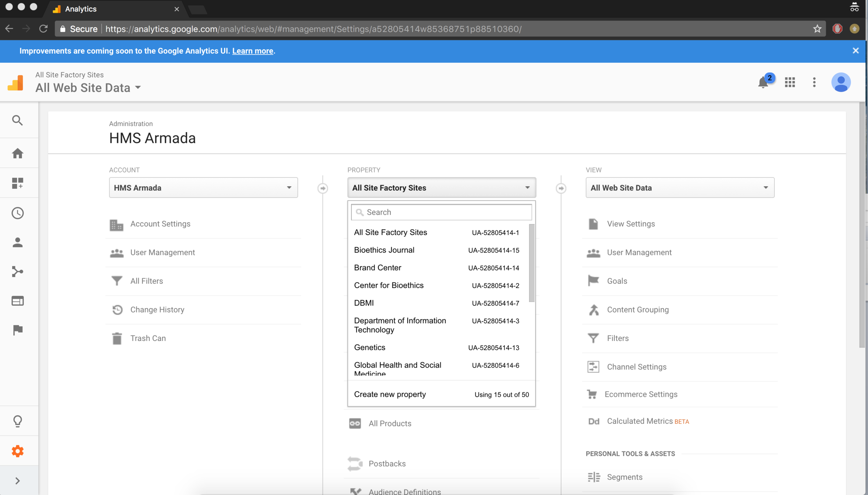868x495 pixels.
Task: Click the browser address bar URL
Action: click(313, 29)
